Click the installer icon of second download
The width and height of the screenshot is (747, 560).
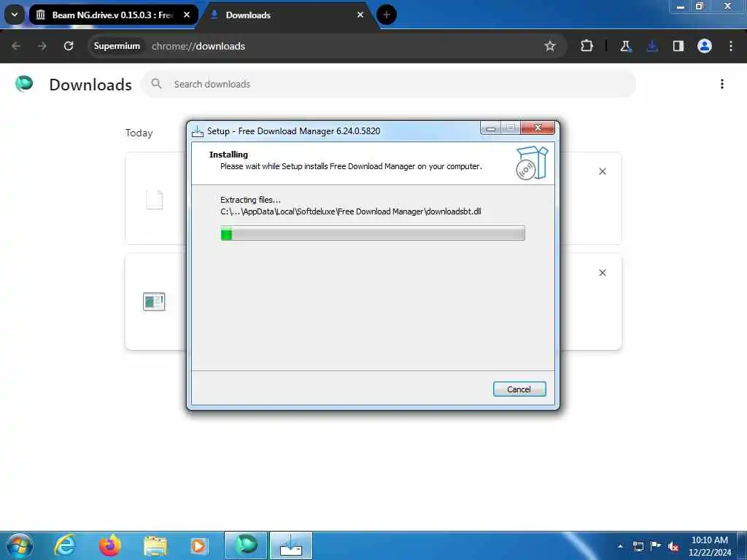tap(154, 301)
